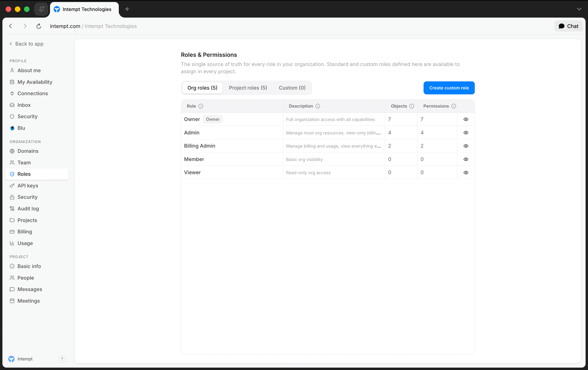This screenshot has width=588, height=370.
Task: Click the Blu avatar icon
Action: (12, 128)
